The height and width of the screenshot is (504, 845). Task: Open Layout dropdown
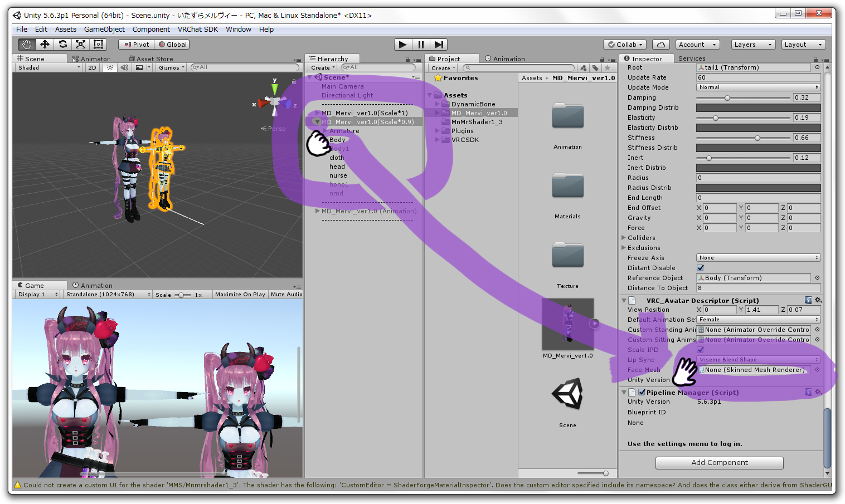(803, 45)
